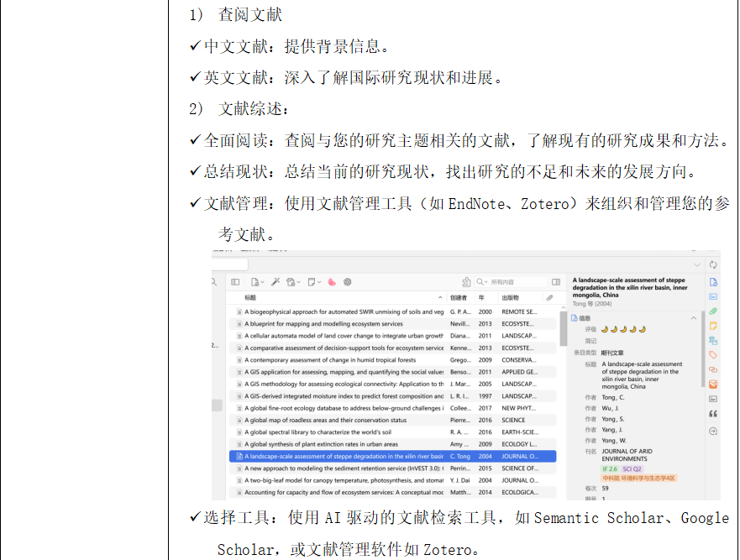Image resolution: width=740 pixels, height=560 pixels.
Task: Click the export/locate arrow icon beside search
Action: 466,281
